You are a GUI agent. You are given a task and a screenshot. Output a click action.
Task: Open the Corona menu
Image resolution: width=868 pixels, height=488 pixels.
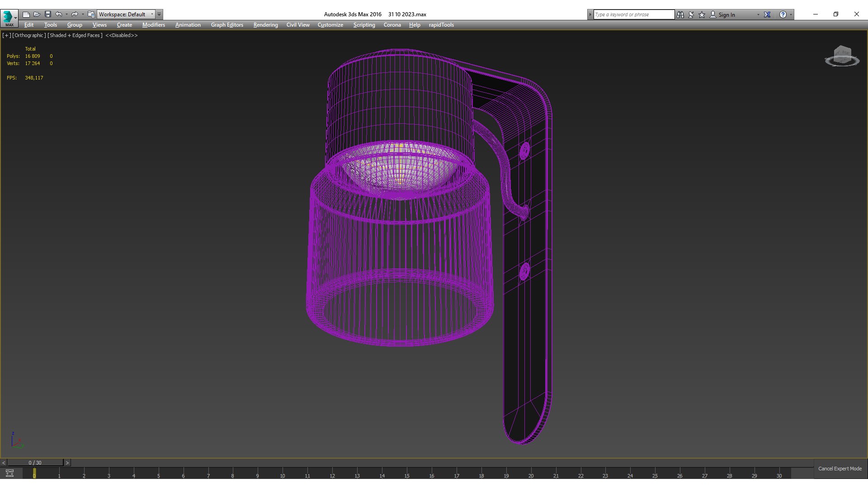pyautogui.click(x=392, y=25)
